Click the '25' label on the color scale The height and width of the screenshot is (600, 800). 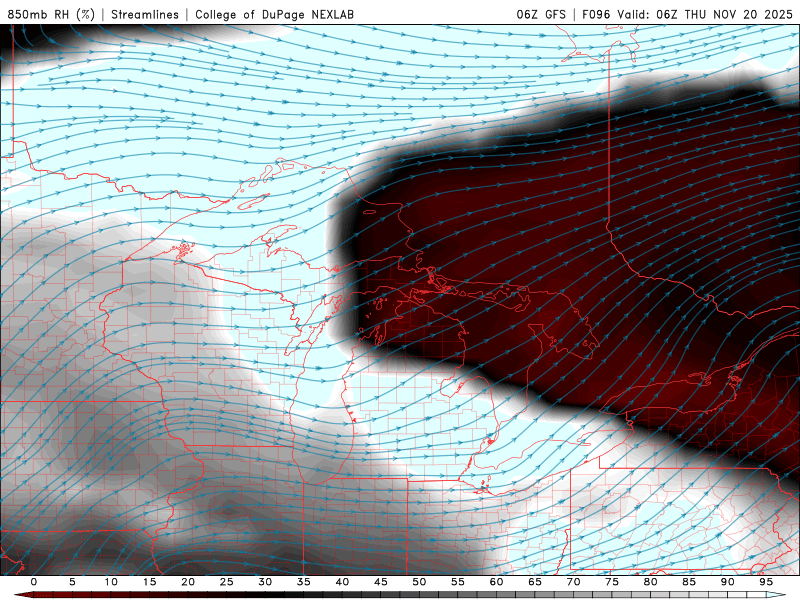[x=227, y=582]
